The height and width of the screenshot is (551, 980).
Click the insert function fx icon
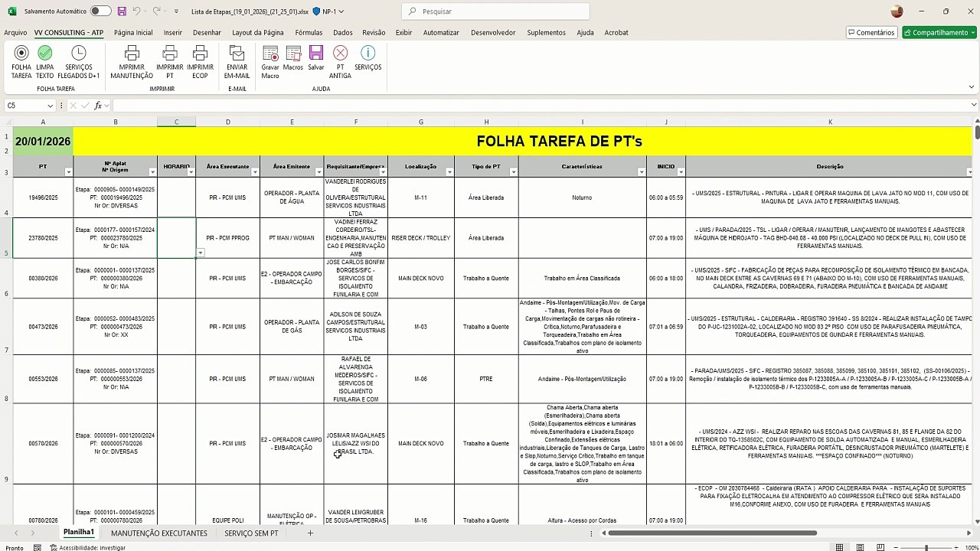[98, 106]
